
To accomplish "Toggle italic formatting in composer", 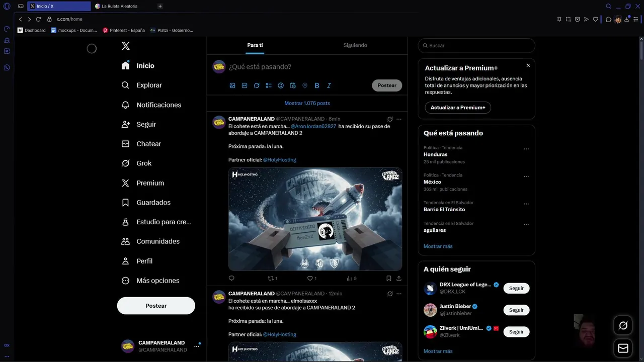I will (329, 85).
